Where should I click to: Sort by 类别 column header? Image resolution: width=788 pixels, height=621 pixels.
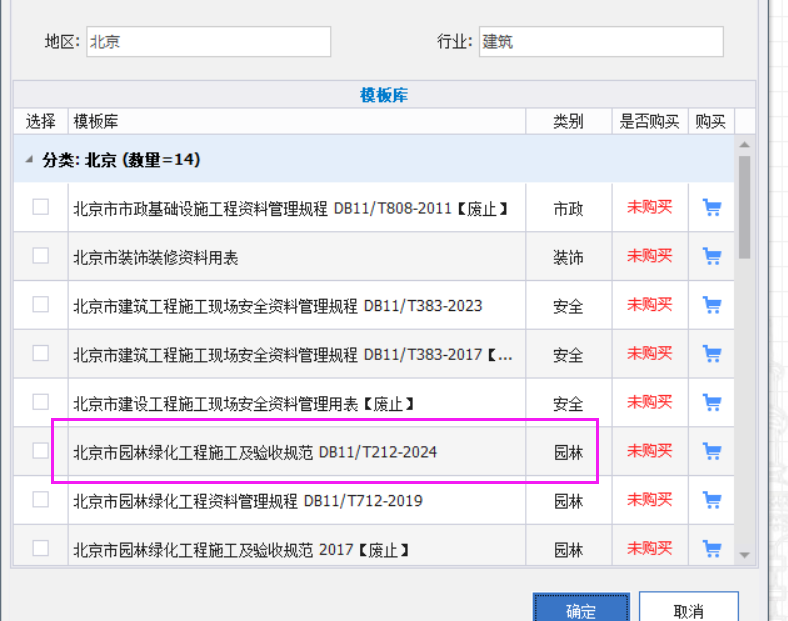coord(568,121)
